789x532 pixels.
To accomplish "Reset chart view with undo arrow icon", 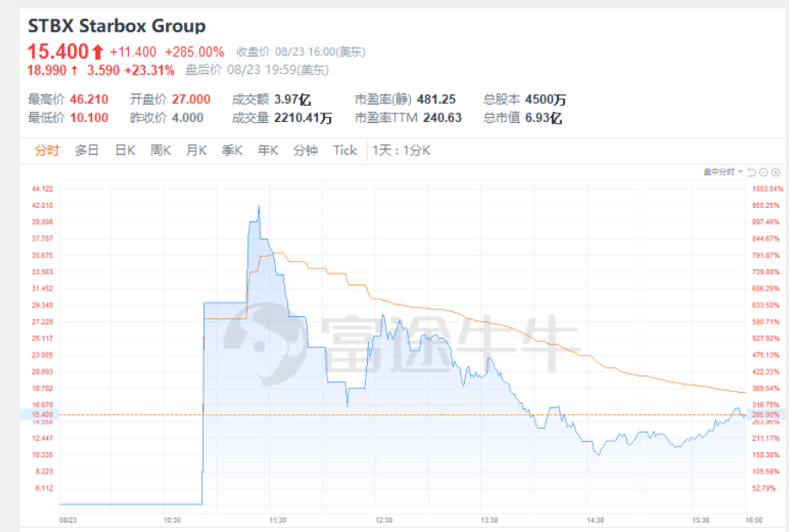I will tap(752, 172).
